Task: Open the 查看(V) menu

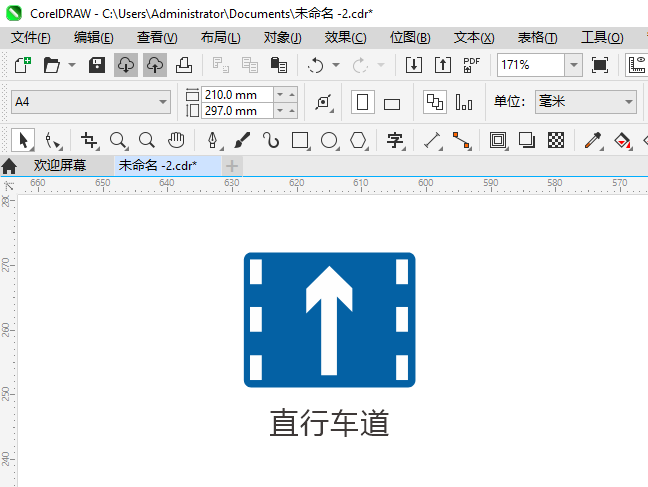Action: (x=157, y=38)
